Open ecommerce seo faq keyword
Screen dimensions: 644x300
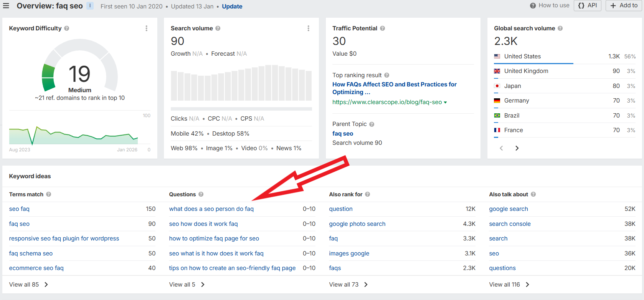point(36,268)
